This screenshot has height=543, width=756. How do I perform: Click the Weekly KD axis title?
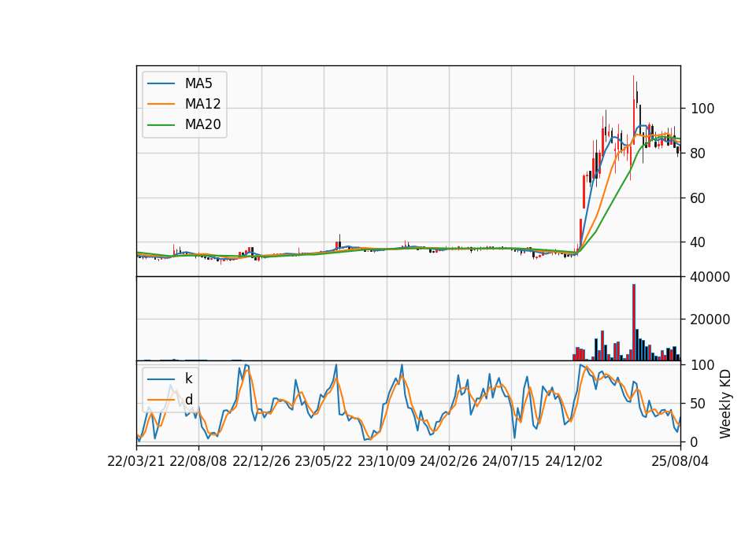click(x=725, y=404)
